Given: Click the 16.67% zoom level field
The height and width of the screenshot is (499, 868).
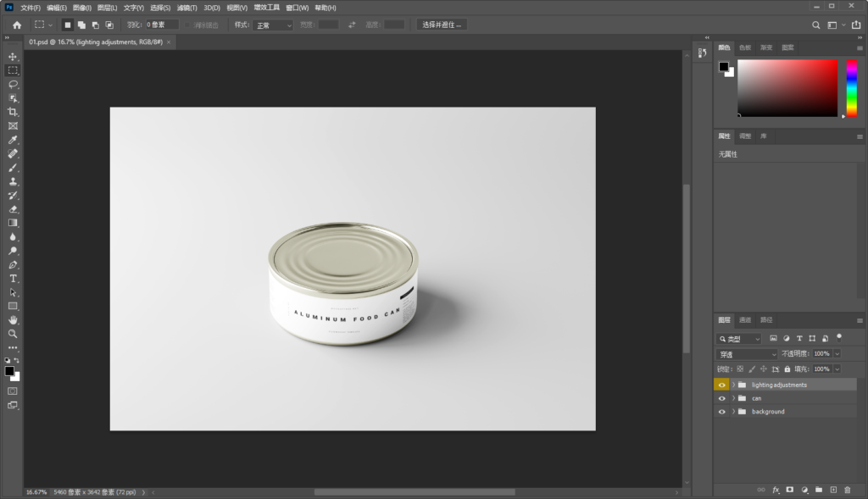Looking at the screenshot, I should click(36, 492).
